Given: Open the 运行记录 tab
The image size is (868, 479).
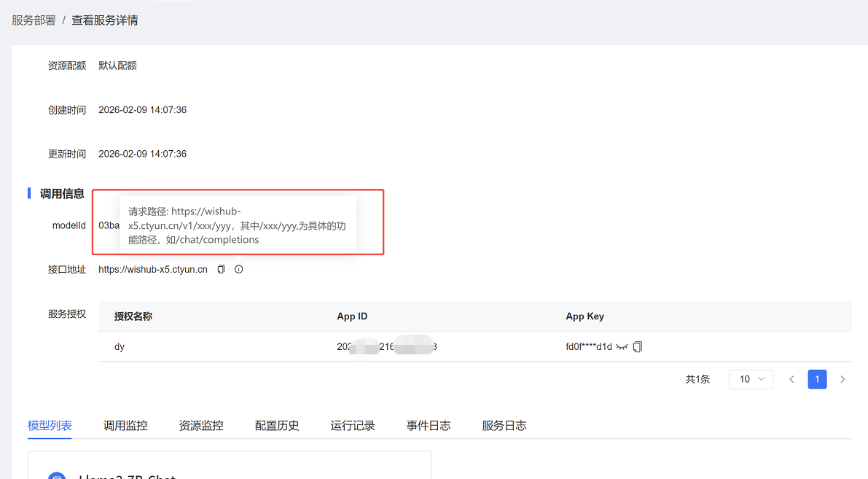Looking at the screenshot, I should (x=353, y=426).
